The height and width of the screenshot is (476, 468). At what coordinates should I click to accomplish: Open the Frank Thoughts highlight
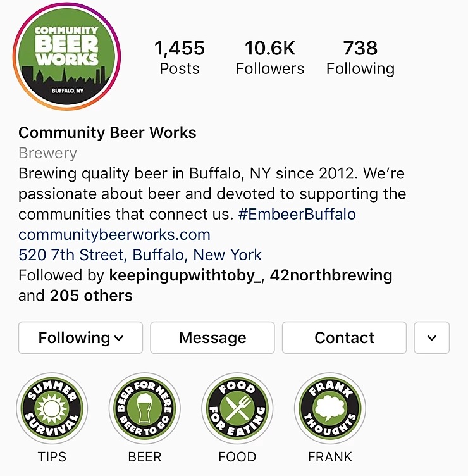[x=330, y=408]
